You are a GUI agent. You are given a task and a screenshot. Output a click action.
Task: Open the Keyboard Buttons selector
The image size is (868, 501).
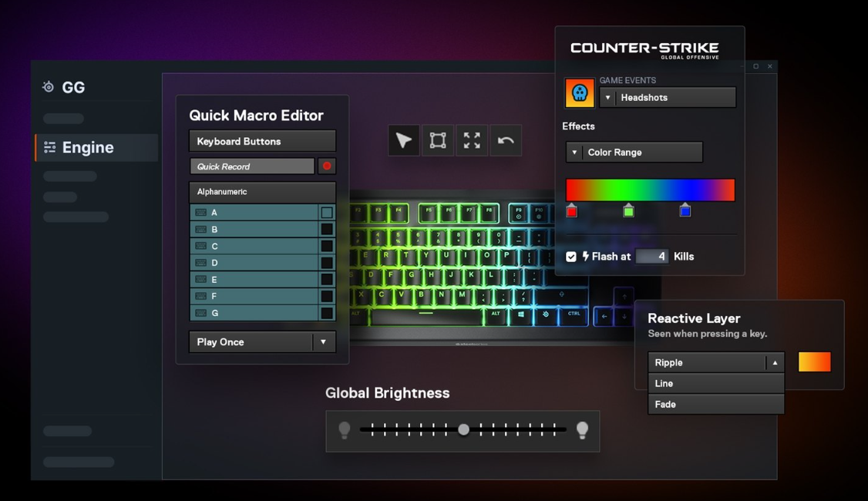click(262, 141)
